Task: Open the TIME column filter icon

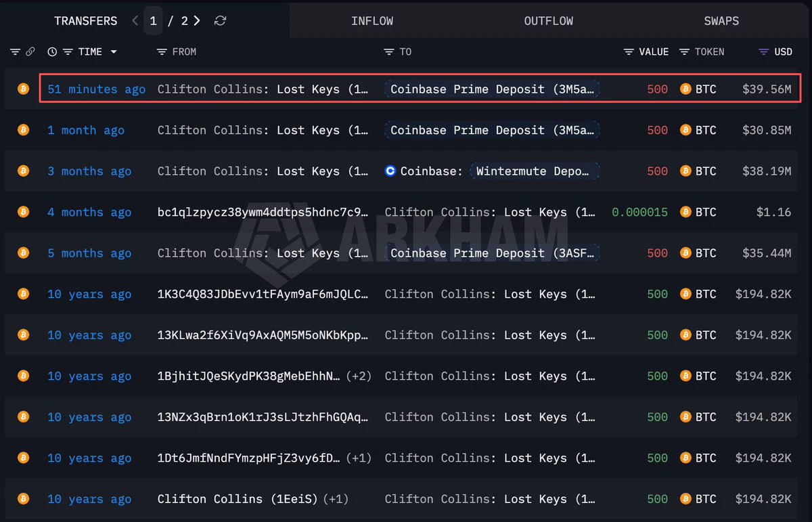Action: pyautogui.click(x=68, y=51)
